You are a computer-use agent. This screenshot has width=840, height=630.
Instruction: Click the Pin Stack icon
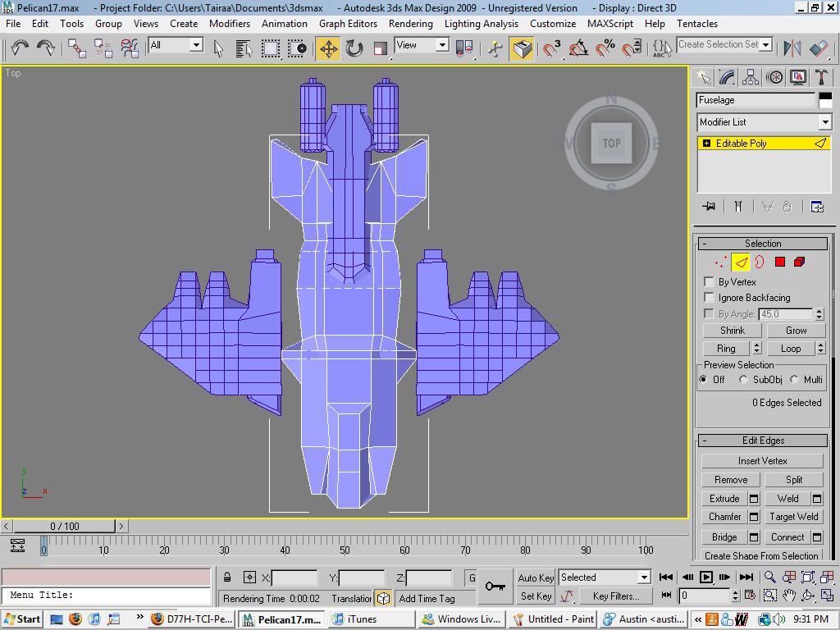[x=709, y=206]
